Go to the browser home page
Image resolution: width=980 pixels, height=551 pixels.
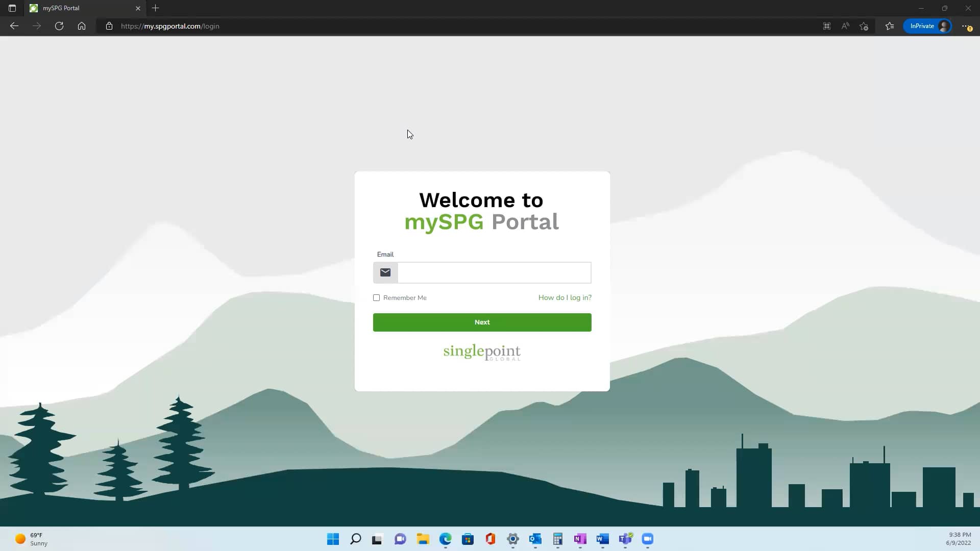pos(82,26)
